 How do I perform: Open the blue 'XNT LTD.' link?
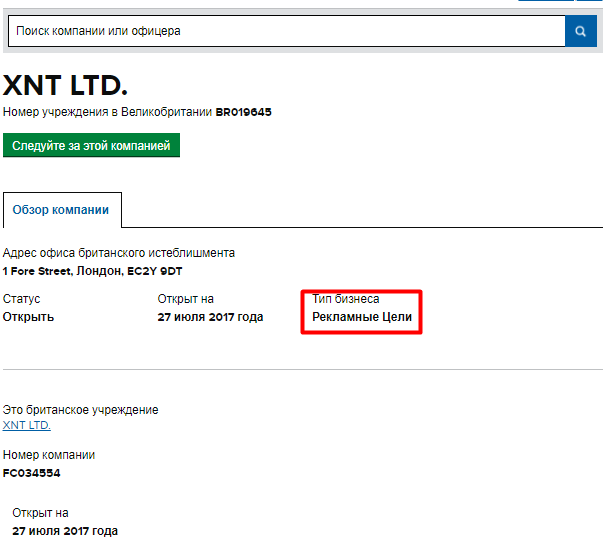(27, 425)
